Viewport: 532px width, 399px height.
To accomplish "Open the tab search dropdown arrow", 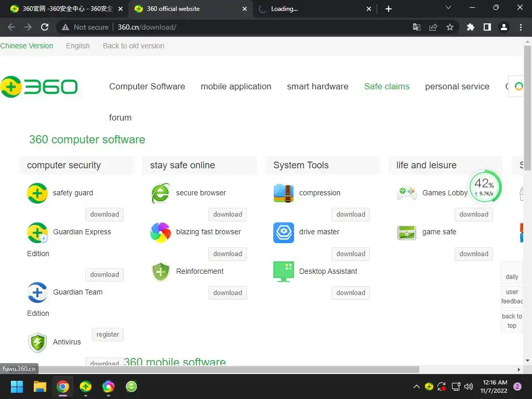I will (448, 7).
